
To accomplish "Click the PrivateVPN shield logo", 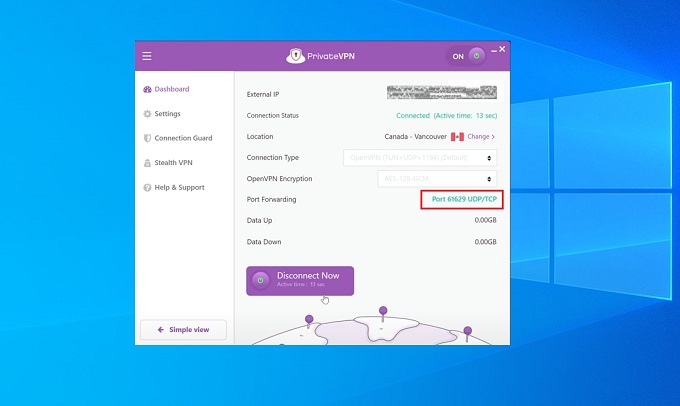I will 295,56.
